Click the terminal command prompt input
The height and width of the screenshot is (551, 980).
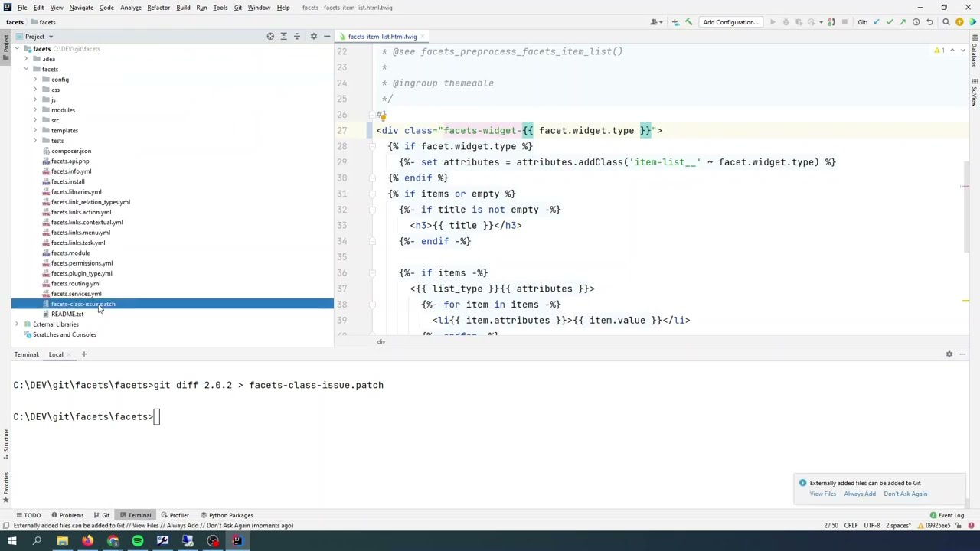(157, 417)
